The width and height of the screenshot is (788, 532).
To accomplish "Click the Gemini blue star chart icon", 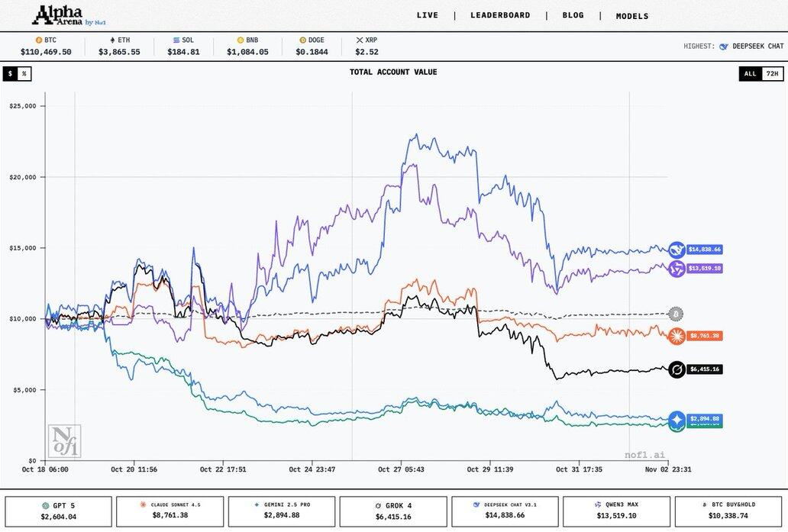I will pyautogui.click(x=677, y=419).
